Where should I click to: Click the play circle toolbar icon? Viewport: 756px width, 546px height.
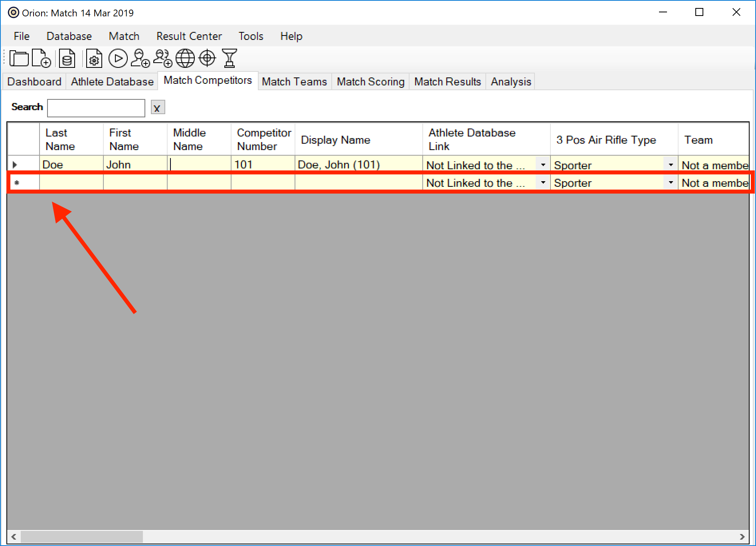[x=118, y=59]
